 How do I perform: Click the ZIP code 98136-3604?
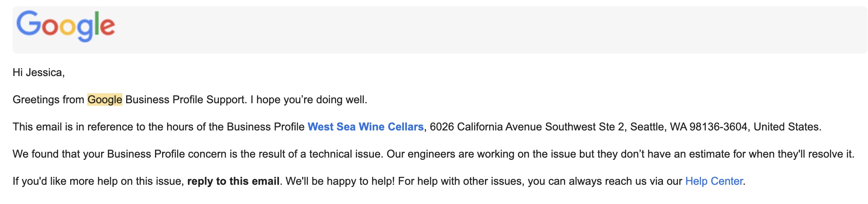click(x=718, y=127)
